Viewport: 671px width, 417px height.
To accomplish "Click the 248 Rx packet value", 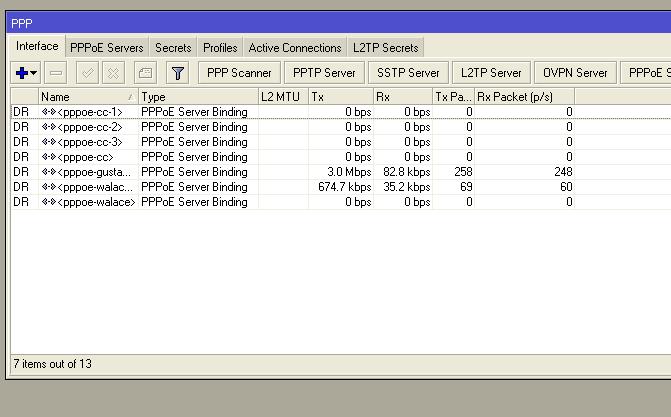I will tap(563, 172).
